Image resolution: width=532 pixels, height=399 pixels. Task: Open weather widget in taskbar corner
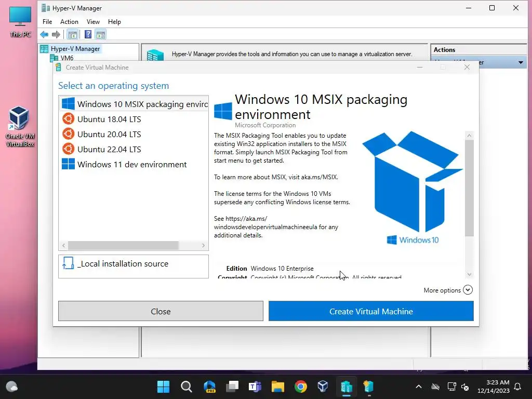(x=12, y=387)
